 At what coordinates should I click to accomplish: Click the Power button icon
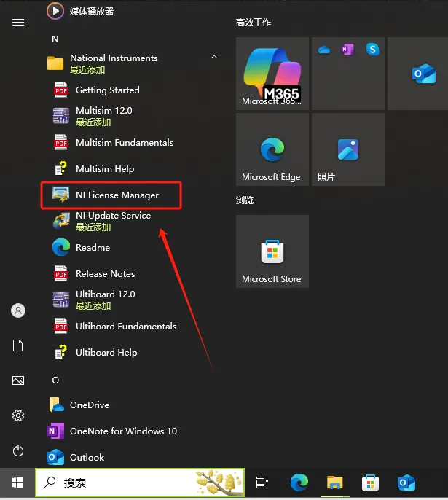pos(18,450)
